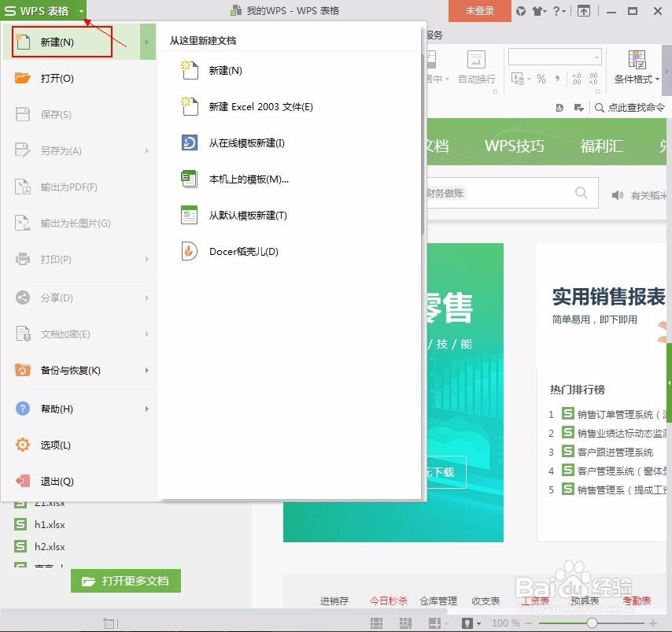Open the WPS 表格 application menu dropdown arrow

[81, 11]
